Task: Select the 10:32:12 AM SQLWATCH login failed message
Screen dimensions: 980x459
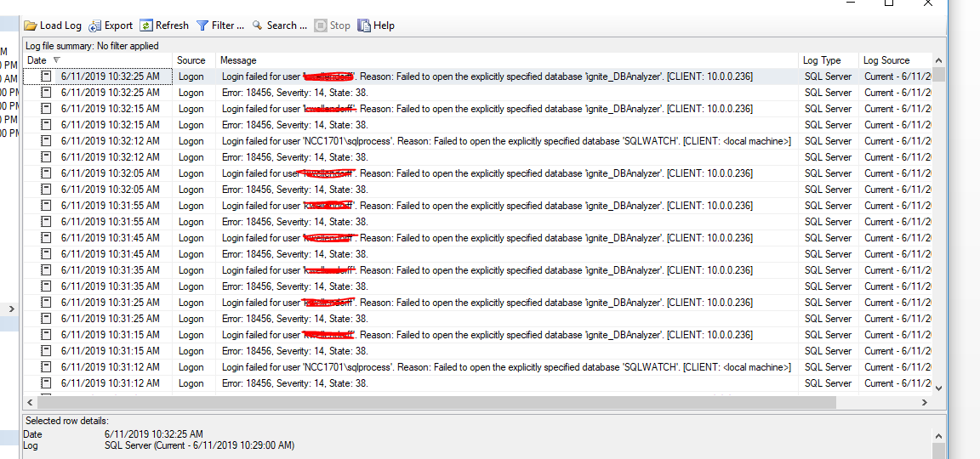Action: (x=506, y=141)
